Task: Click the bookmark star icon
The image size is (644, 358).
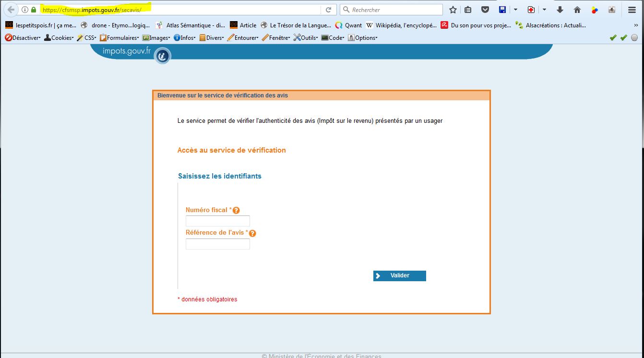Action: pyautogui.click(x=453, y=10)
